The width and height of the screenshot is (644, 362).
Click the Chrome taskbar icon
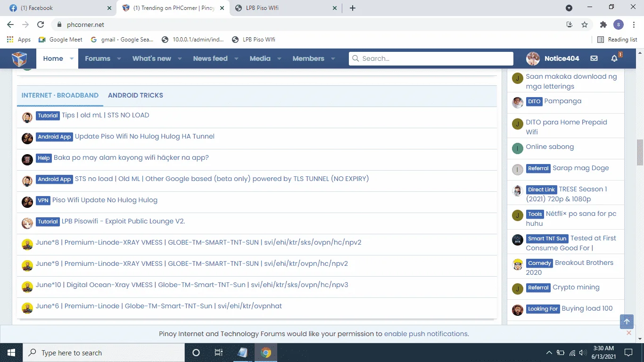266,353
